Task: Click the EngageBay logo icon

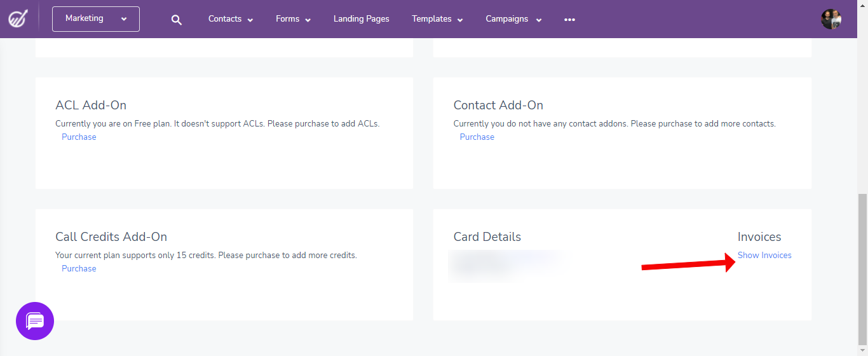Action: point(17,18)
